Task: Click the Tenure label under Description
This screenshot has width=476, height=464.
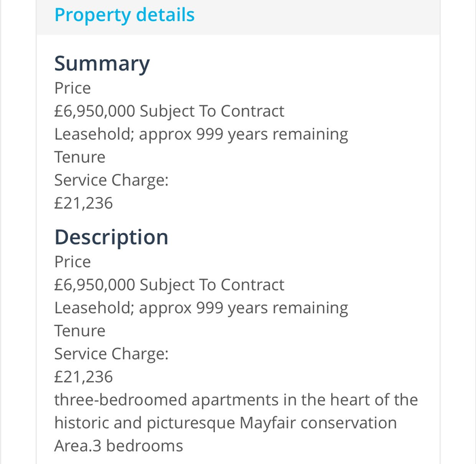Action: click(x=80, y=331)
